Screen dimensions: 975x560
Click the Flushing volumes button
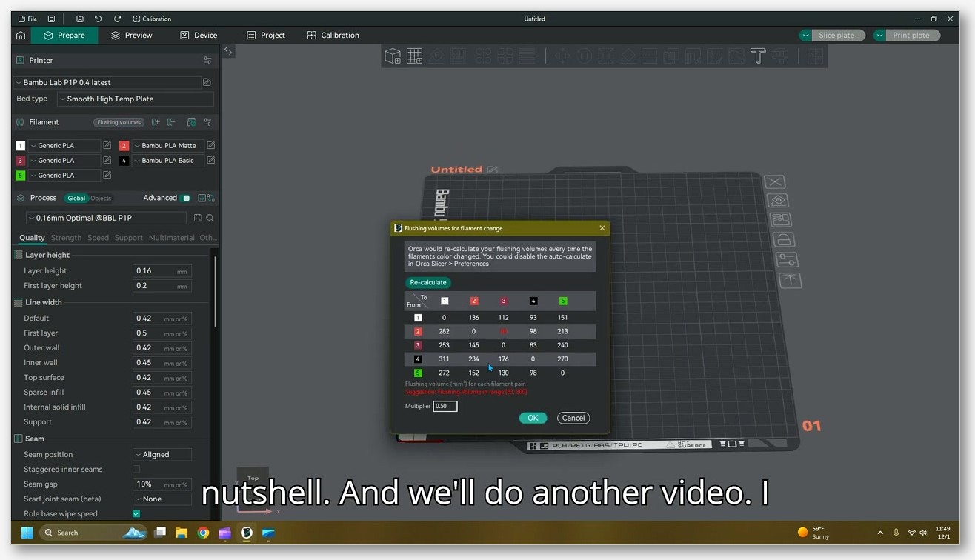tap(119, 122)
